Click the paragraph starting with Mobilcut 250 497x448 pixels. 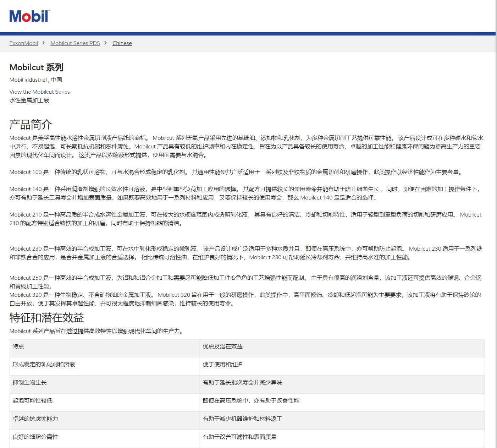pos(245,282)
